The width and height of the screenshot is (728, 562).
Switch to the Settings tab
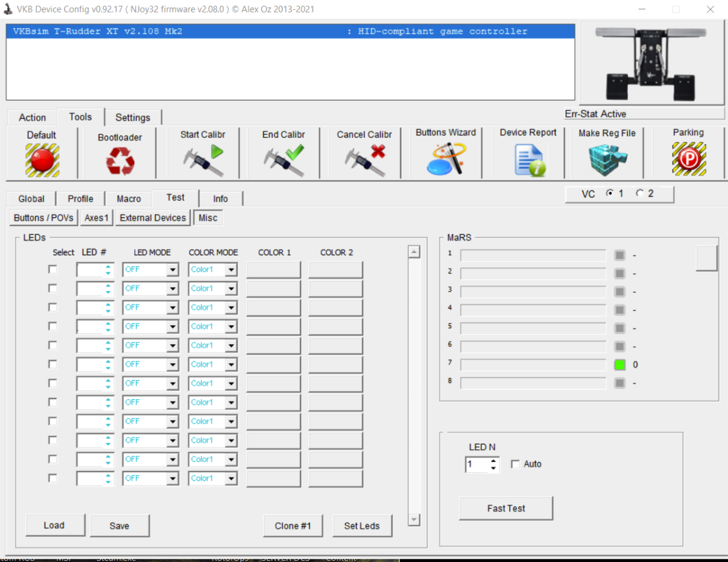pos(132,117)
